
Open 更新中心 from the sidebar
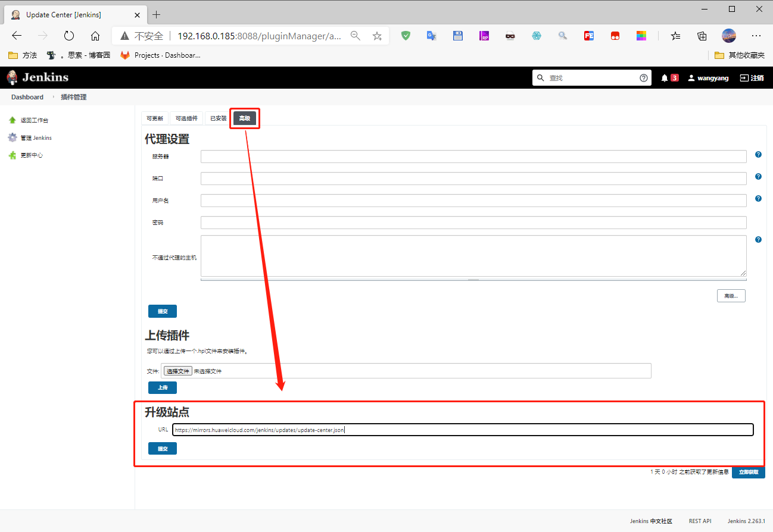(x=26, y=155)
